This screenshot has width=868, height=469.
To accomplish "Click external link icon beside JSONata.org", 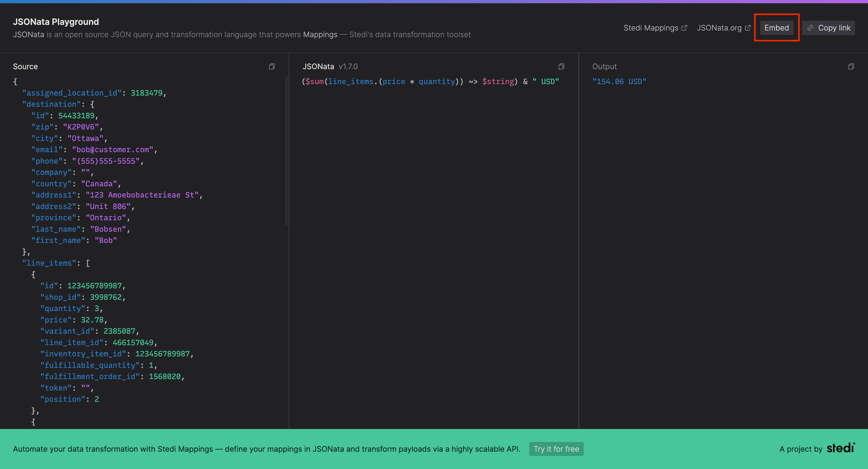I will 748,28.
